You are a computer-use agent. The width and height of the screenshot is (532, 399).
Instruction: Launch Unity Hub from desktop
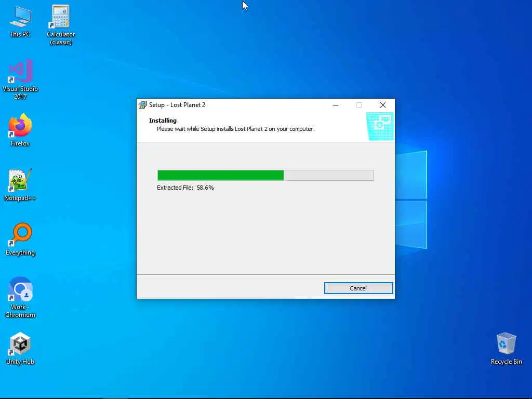pyautogui.click(x=20, y=349)
